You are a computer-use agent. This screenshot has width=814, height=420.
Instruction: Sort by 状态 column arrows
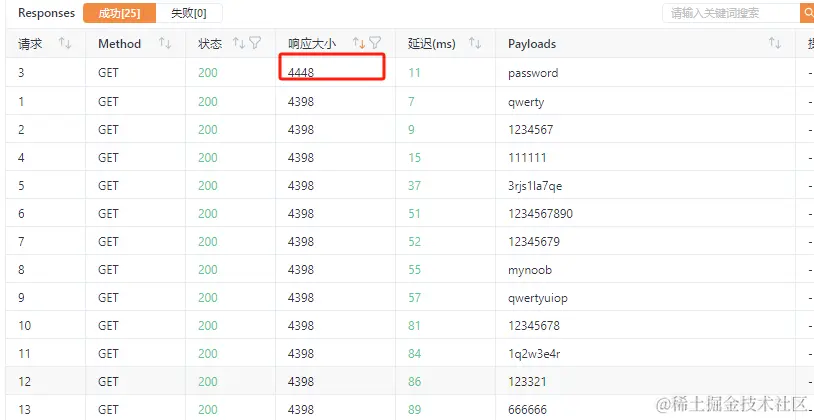point(239,43)
